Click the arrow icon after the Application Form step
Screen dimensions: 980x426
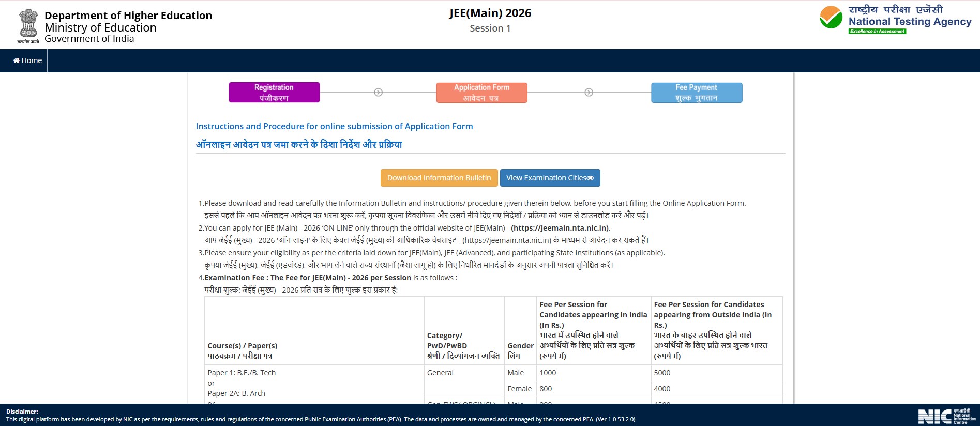(x=589, y=93)
